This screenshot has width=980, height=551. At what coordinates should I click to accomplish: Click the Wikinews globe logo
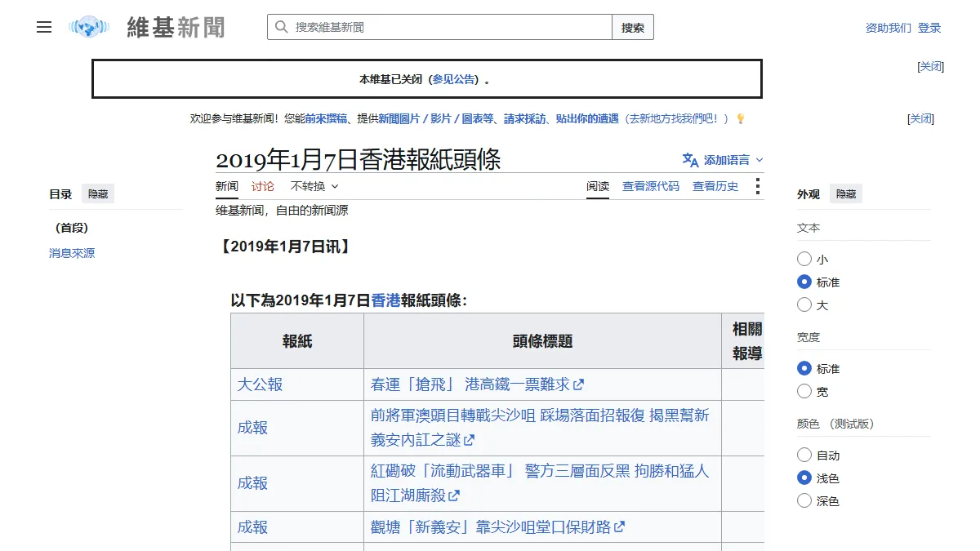[89, 27]
